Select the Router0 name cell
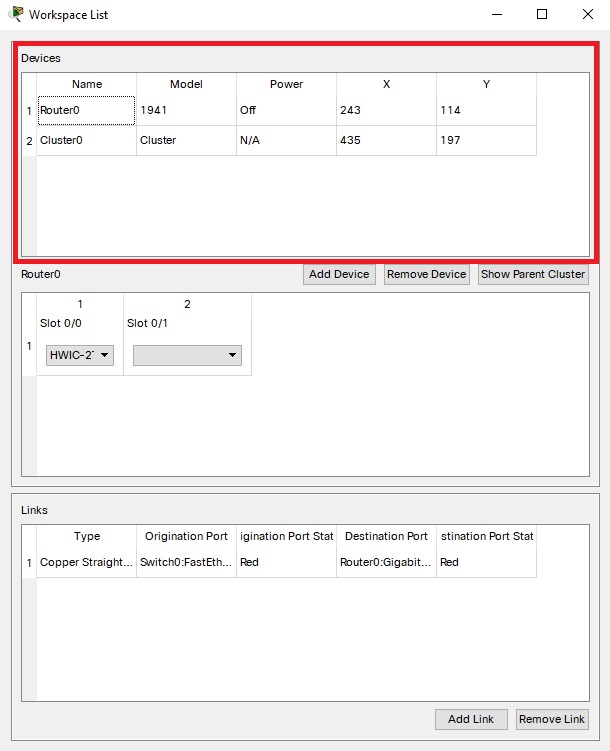Screen dimensions: 610x751 [86, 111]
